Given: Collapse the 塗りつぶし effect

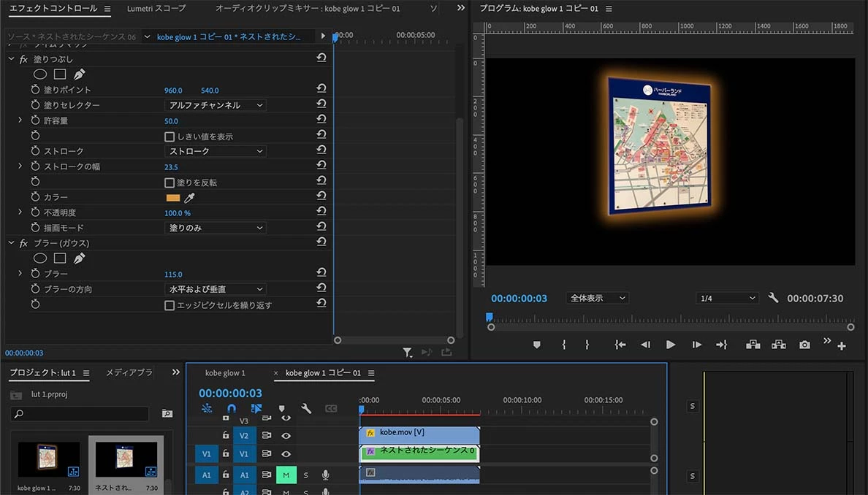Looking at the screenshot, I should click(x=11, y=58).
